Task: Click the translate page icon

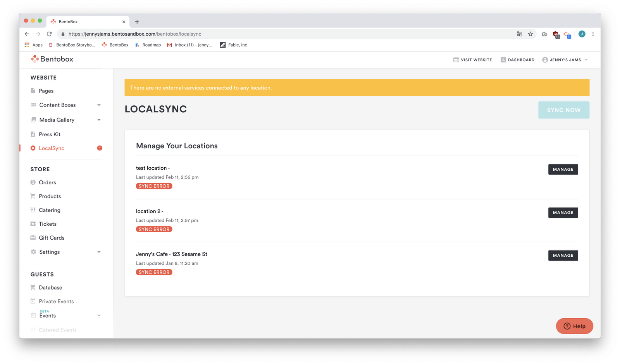Action: tap(519, 34)
